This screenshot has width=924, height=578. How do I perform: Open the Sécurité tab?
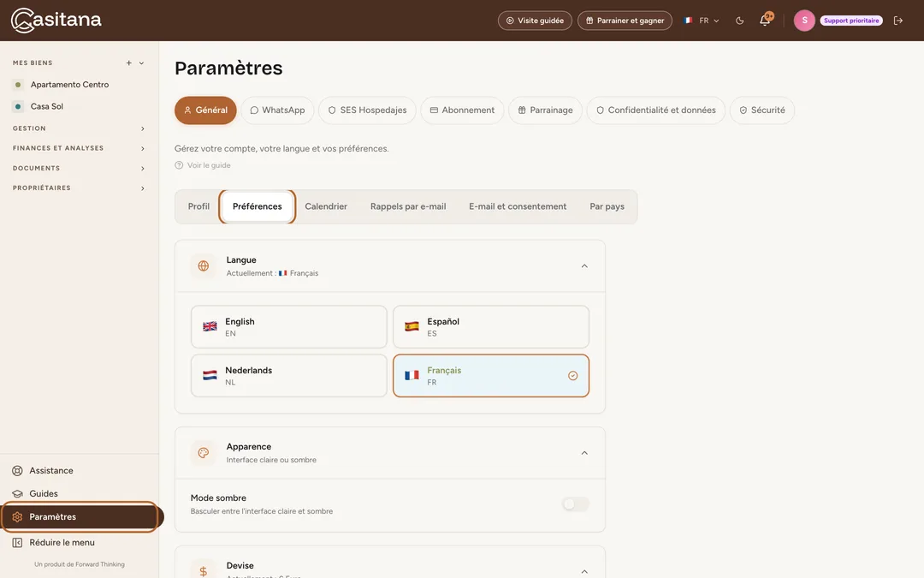[x=762, y=110]
